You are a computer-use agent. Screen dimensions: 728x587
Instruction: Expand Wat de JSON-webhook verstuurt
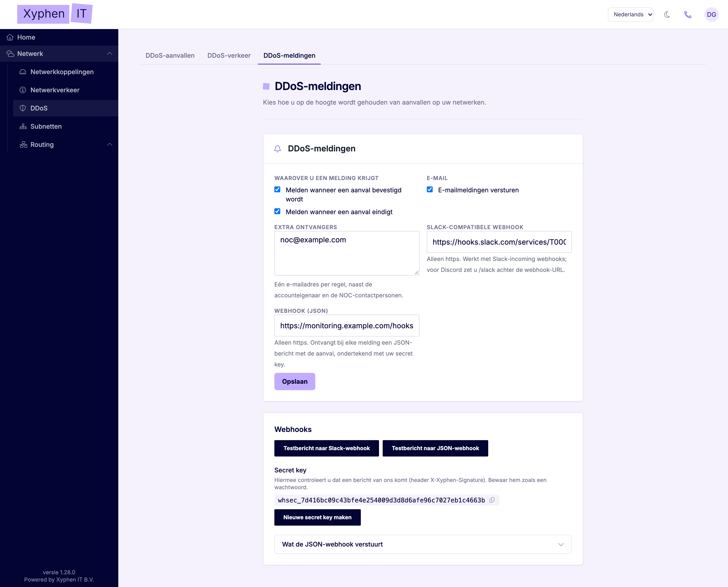(x=423, y=544)
